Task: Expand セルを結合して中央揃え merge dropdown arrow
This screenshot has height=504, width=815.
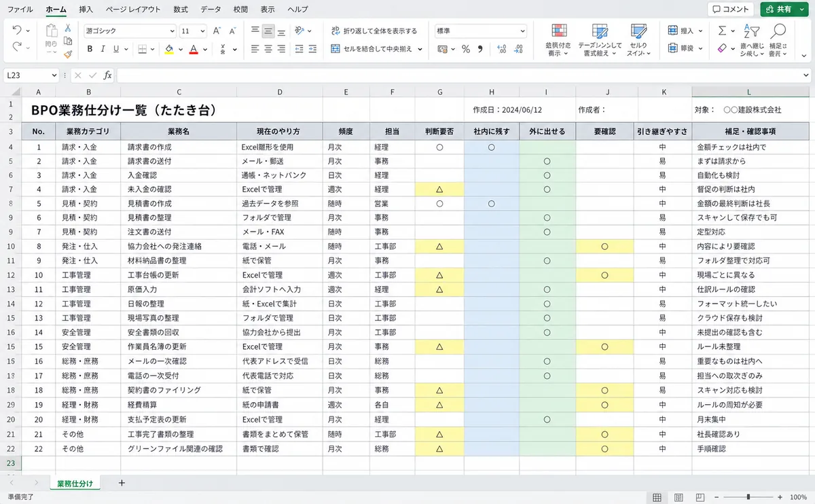Action: coord(420,49)
